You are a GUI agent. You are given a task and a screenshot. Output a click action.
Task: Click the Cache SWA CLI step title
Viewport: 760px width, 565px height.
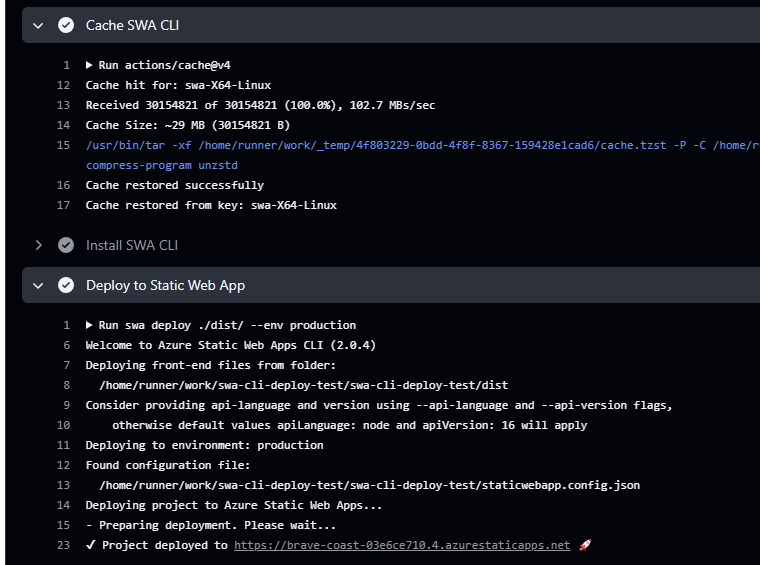coord(132,25)
